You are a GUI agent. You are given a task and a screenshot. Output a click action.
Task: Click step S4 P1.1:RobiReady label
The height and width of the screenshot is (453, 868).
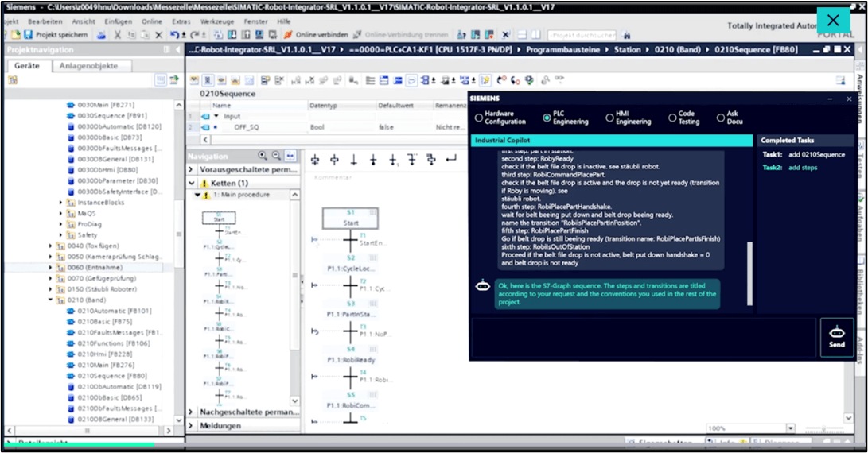click(351, 360)
